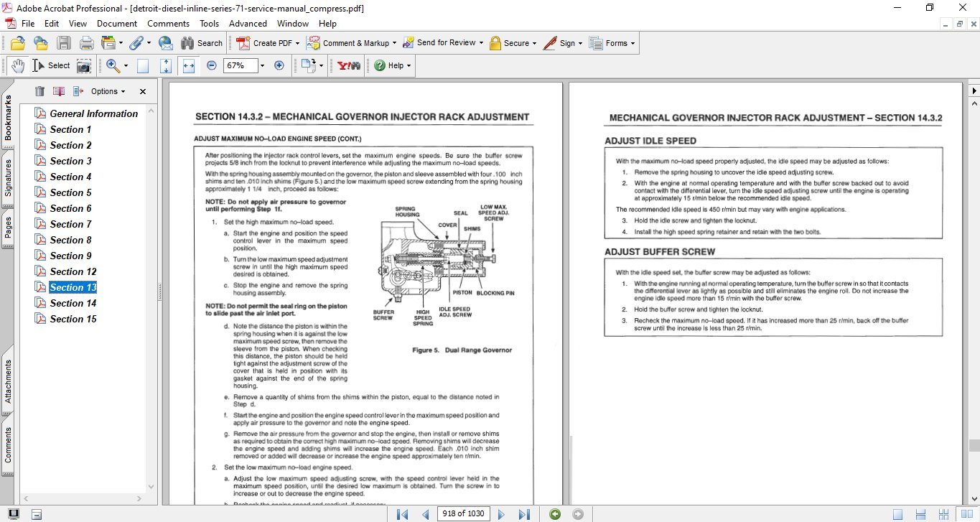This screenshot has height=522, width=980.
Task: Activate the Snapshot tool
Action: coord(84,65)
